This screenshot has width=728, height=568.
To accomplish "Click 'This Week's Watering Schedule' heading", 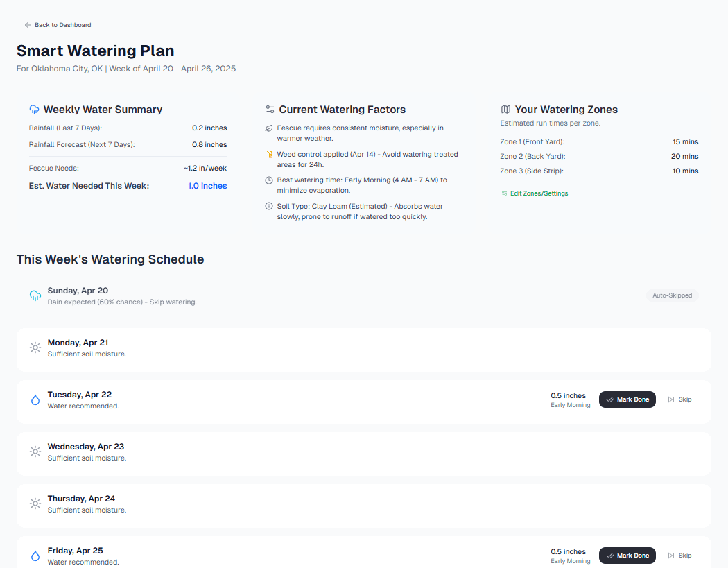I will 110,259.
